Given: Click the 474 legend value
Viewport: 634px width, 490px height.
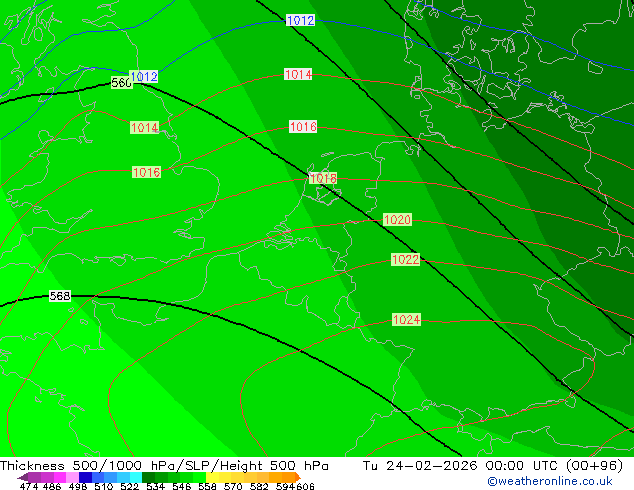Looking at the screenshot, I should (29, 486).
